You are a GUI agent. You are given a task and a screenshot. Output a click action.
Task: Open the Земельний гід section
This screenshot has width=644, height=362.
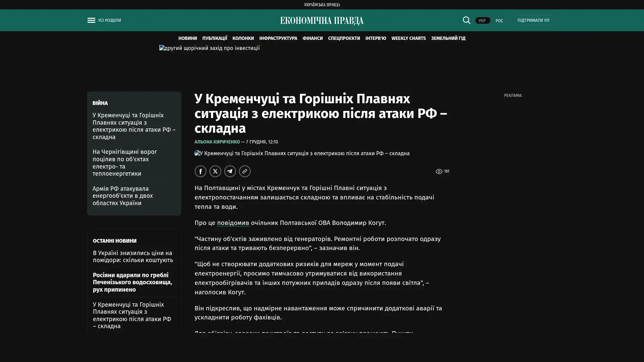click(448, 38)
